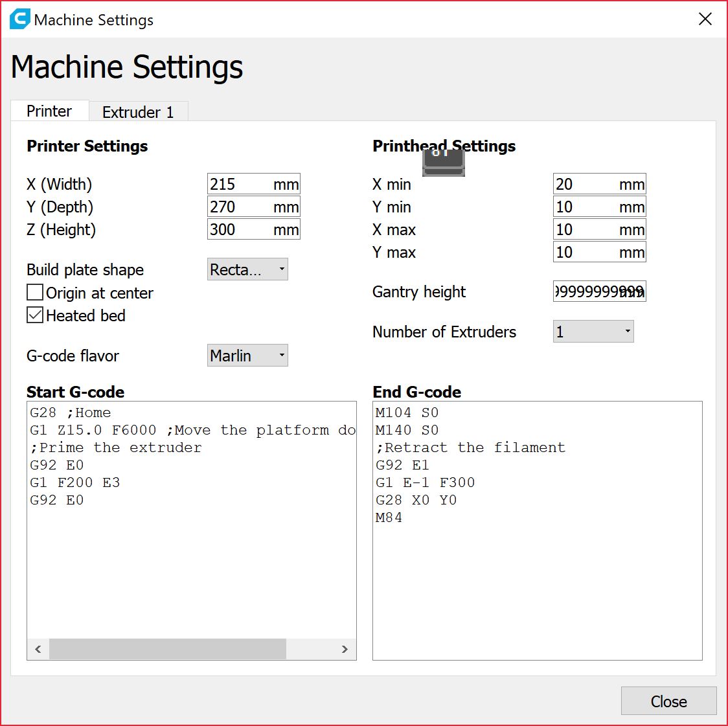Viewport: 728px width, 726px height.
Task: Click inside the End G-code text area
Action: [537, 583]
